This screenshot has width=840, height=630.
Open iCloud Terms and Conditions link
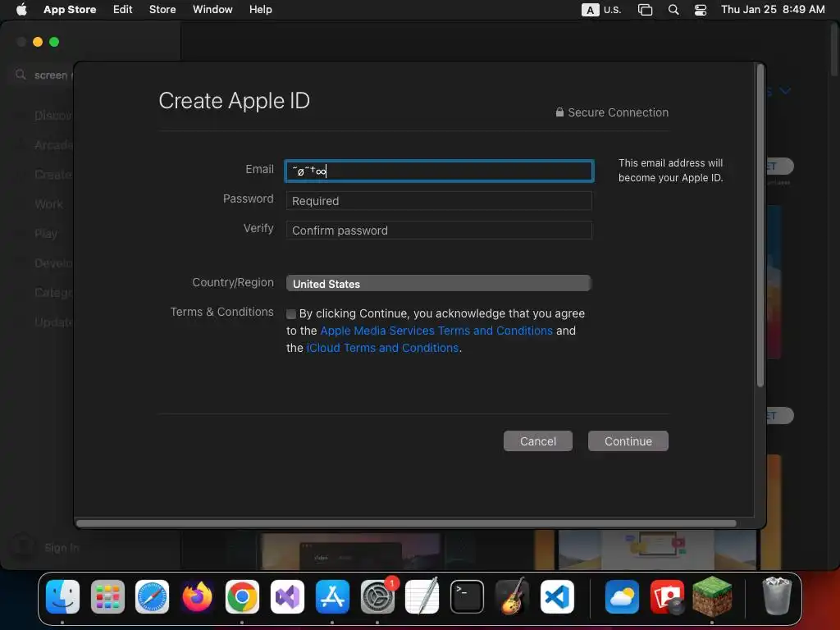pos(382,348)
